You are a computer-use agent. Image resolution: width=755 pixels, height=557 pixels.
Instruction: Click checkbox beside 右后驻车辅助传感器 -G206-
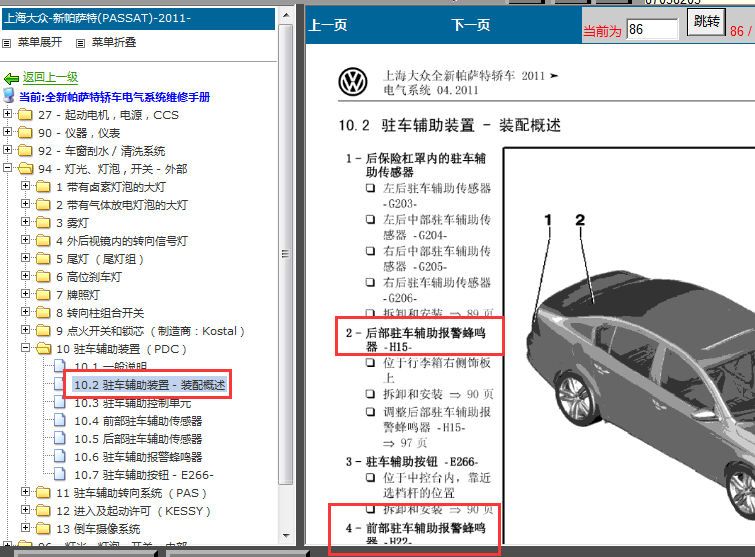370,282
